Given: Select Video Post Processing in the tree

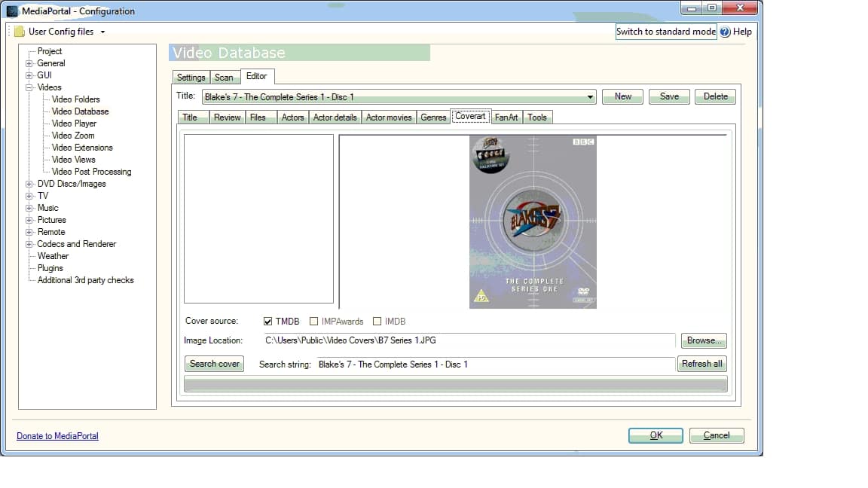Looking at the screenshot, I should click(x=92, y=172).
